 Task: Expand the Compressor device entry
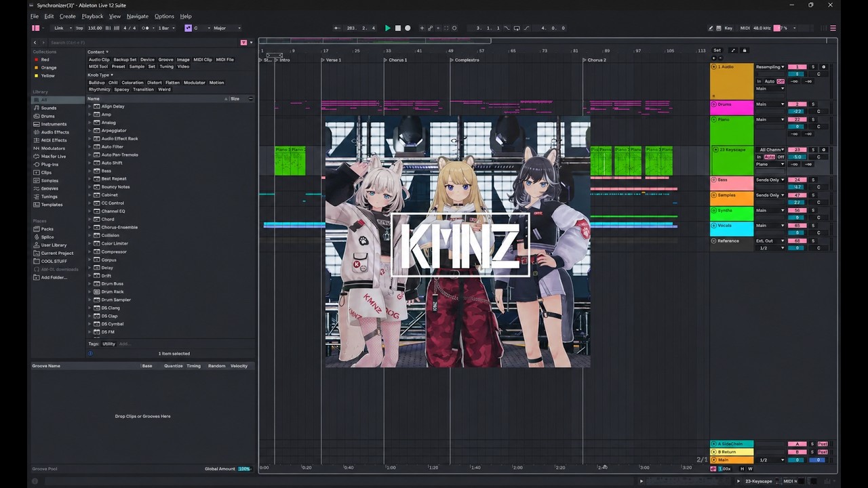pyautogui.click(x=90, y=251)
